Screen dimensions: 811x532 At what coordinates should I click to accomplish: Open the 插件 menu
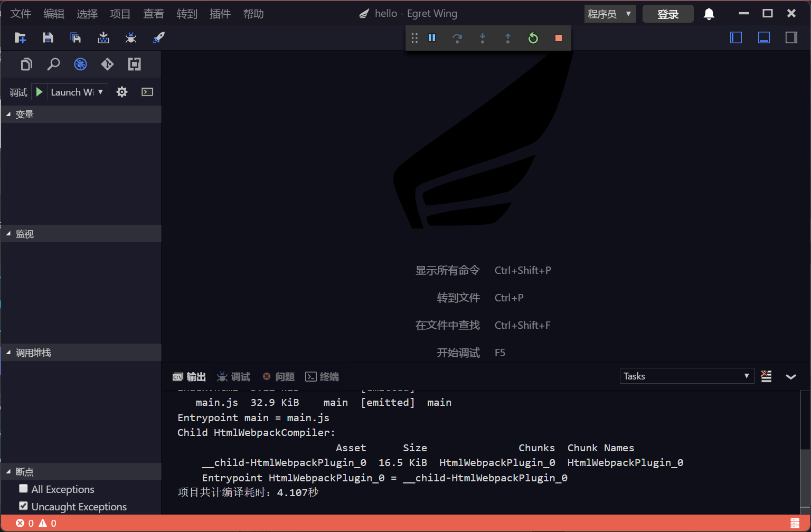click(x=220, y=14)
